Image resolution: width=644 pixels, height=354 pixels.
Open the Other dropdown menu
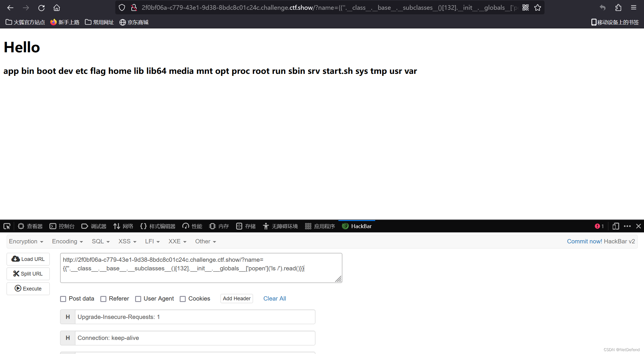click(205, 241)
